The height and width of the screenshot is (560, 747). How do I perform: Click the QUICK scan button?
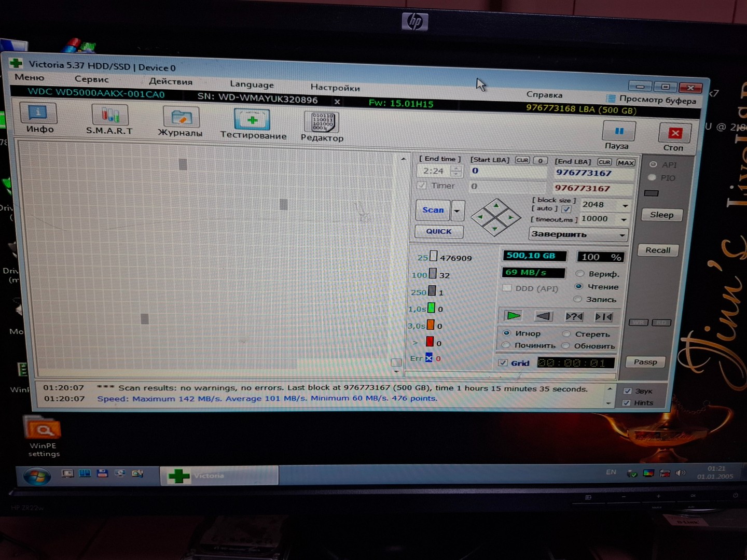pos(439,231)
